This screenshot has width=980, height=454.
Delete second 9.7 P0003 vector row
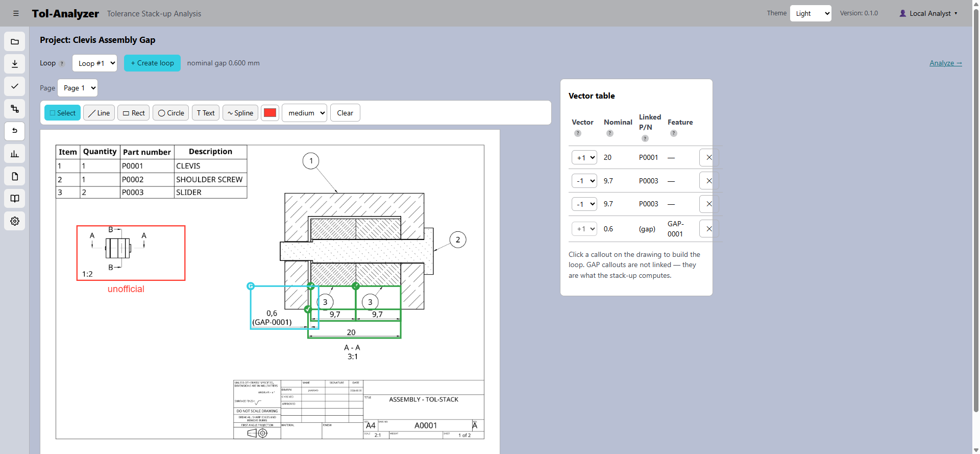click(x=709, y=204)
